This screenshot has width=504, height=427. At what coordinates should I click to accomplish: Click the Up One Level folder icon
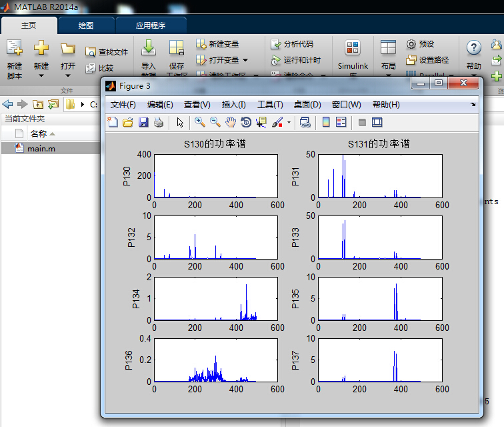[38, 104]
